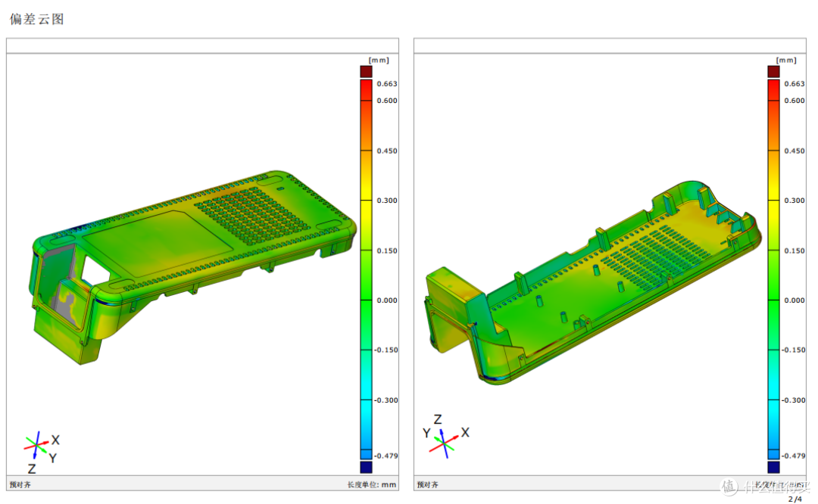Click the empty header bar above left view
The image size is (818, 504).
202,45
